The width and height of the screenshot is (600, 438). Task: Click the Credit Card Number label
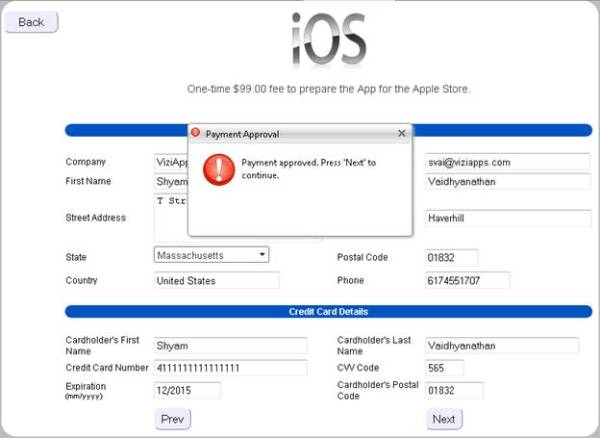107,368
